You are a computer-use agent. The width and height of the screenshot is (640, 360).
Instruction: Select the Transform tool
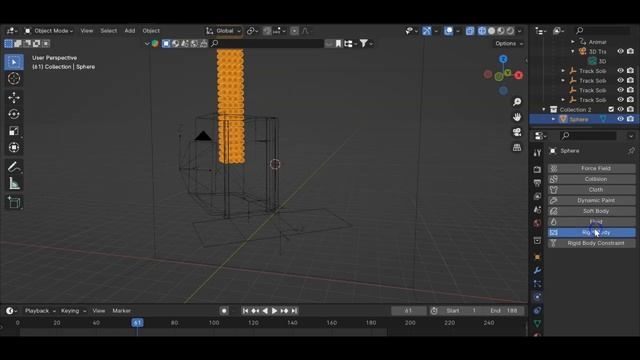point(14,147)
